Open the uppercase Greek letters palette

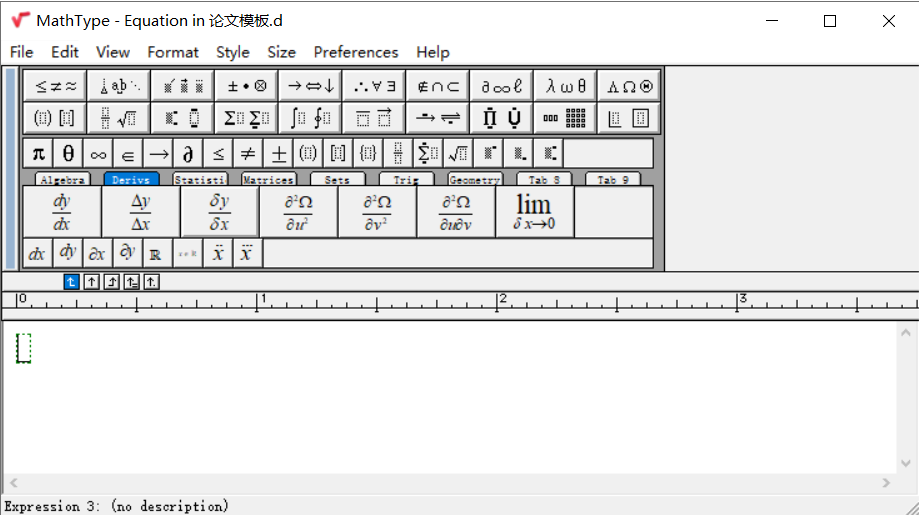[629, 86]
